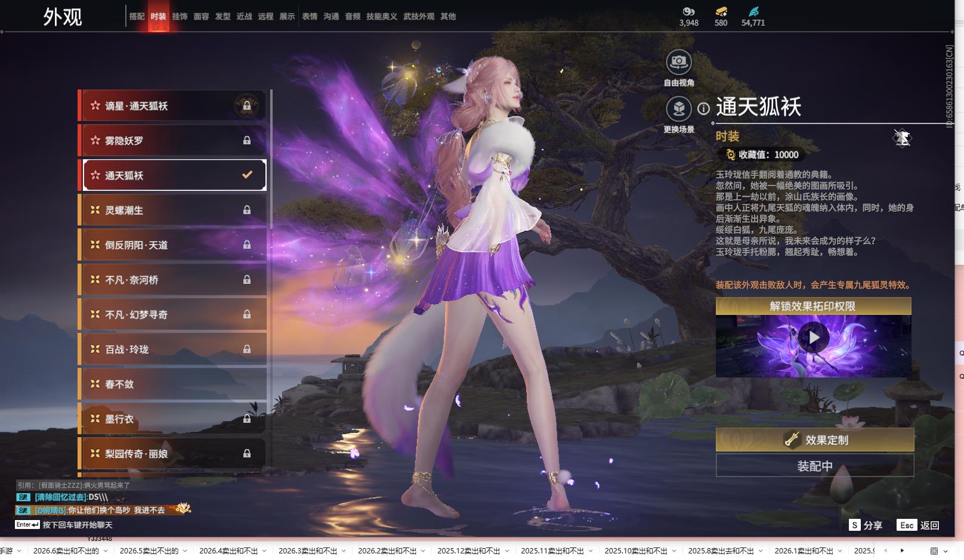
Task: Click the lock icon on 梨园传奇·丽娘
Action: click(x=247, y=454)
